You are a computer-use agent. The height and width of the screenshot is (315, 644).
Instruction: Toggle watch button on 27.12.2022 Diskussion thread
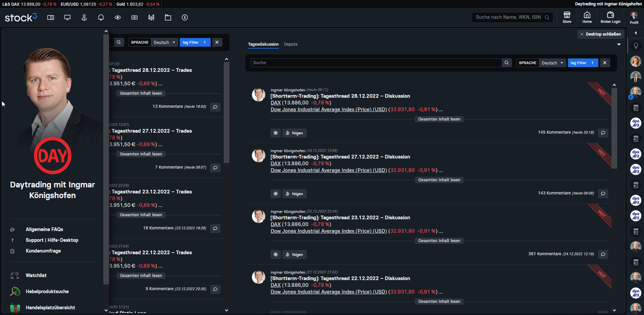(x=276, y=194)
